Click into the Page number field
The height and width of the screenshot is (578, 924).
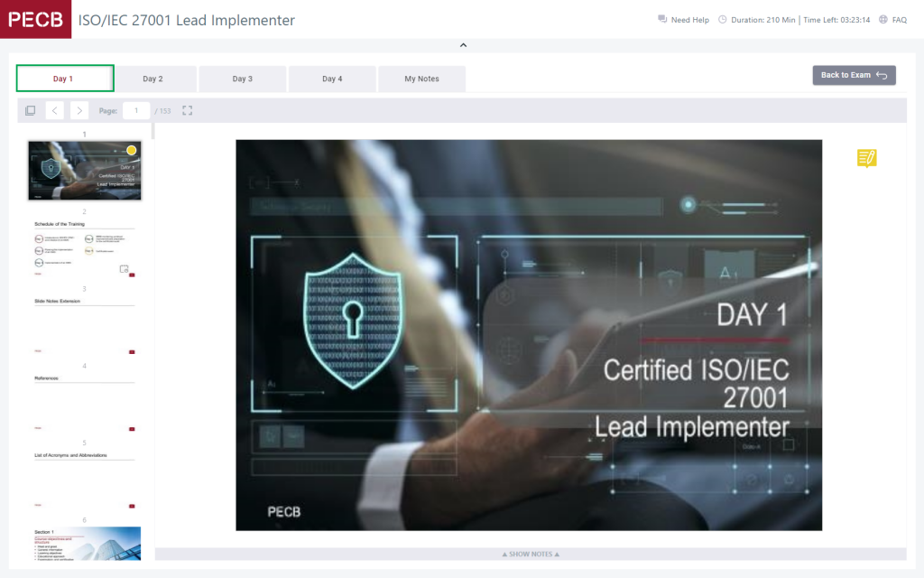click(136, 110)
